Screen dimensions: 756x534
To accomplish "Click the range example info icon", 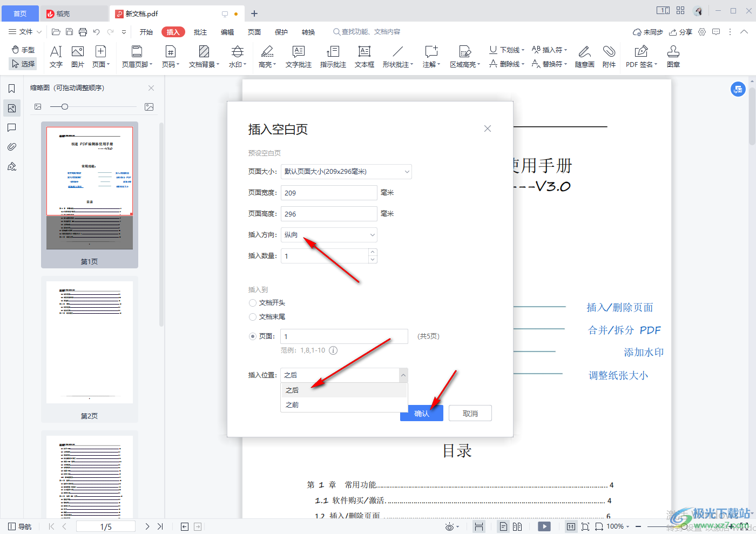I will pyautogui.click(x=333, y=350).
